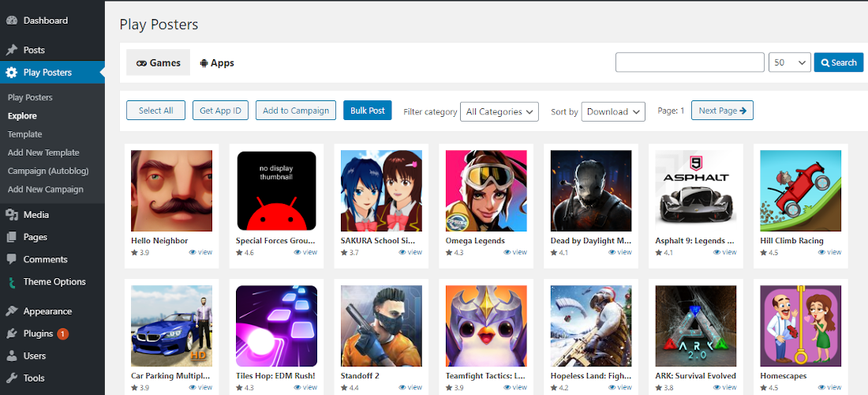Click the Omega Legends title text
Viewport: 868px width, 395px height.
point(475,241)
